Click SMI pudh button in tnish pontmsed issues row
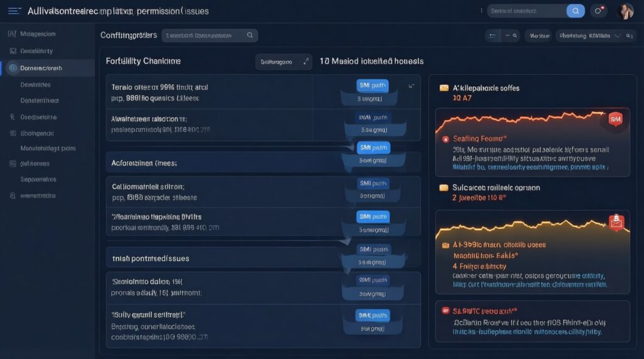644x359 pixels. point(374,250)
